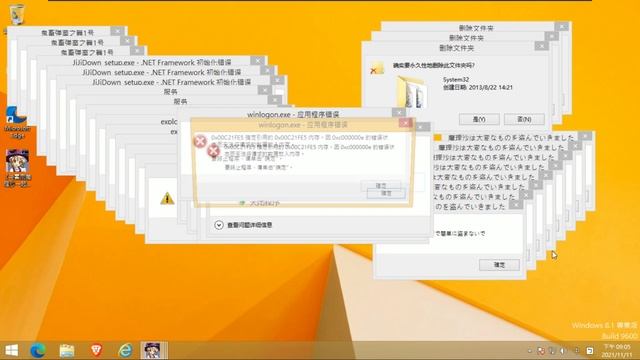
Task: Open the taskbar clock showing 09:05
Action: point(616,351)
